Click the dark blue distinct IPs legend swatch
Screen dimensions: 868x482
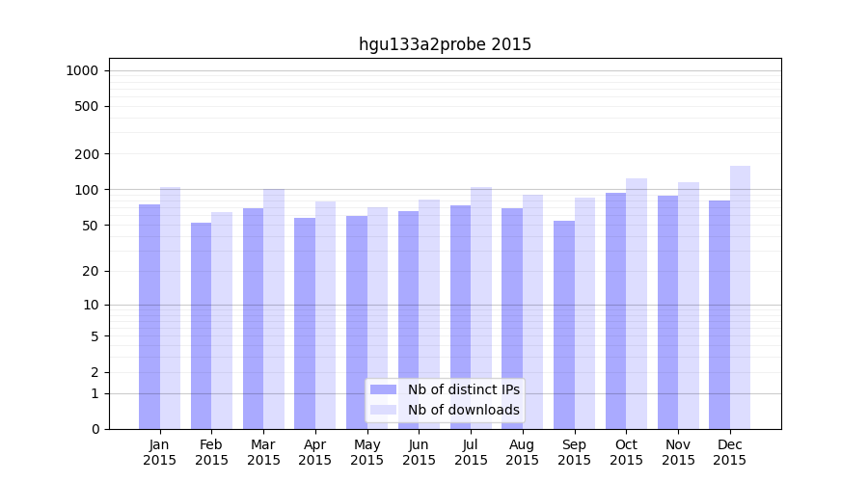pyautogui.click(x=383, y=389)
